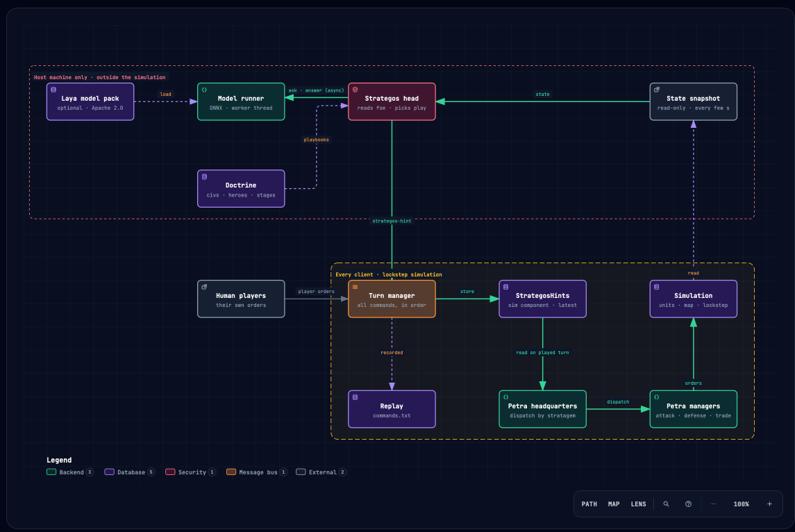
Task: Click the code icon on Model runner
Action: point(204,90)
